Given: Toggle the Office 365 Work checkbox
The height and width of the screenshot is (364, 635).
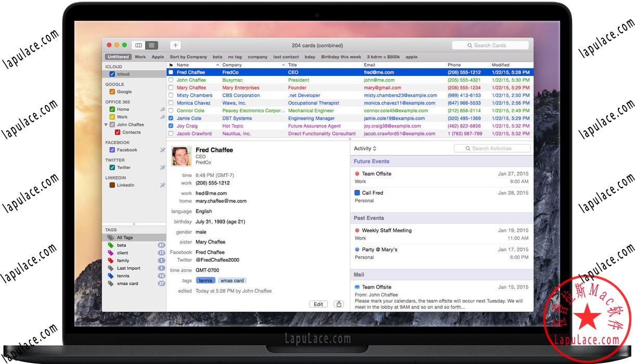Looking at the screenshot, I should click(x=112, y=117).
